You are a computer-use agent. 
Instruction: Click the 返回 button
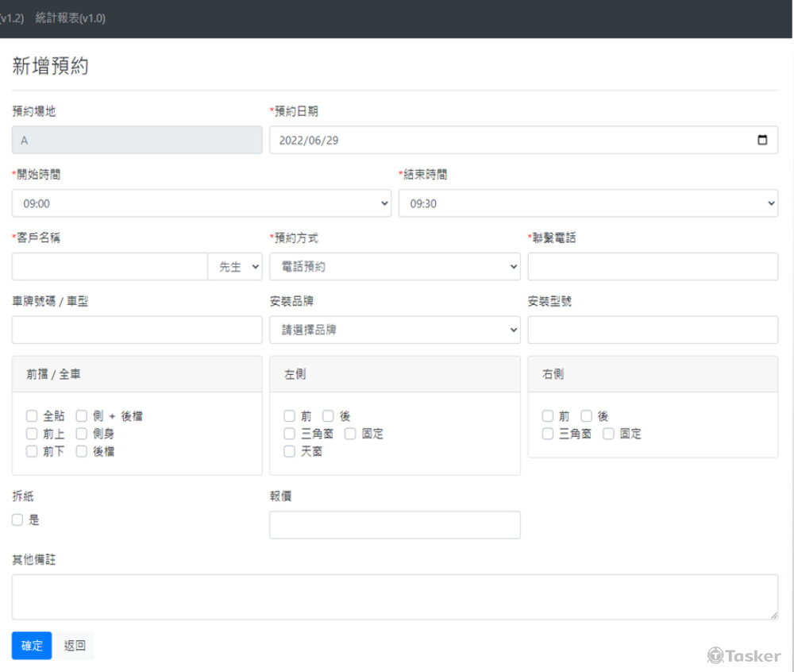pos(75,646)
